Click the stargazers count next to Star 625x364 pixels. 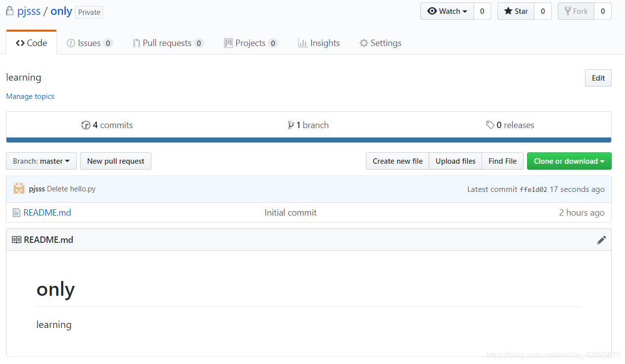543,11
